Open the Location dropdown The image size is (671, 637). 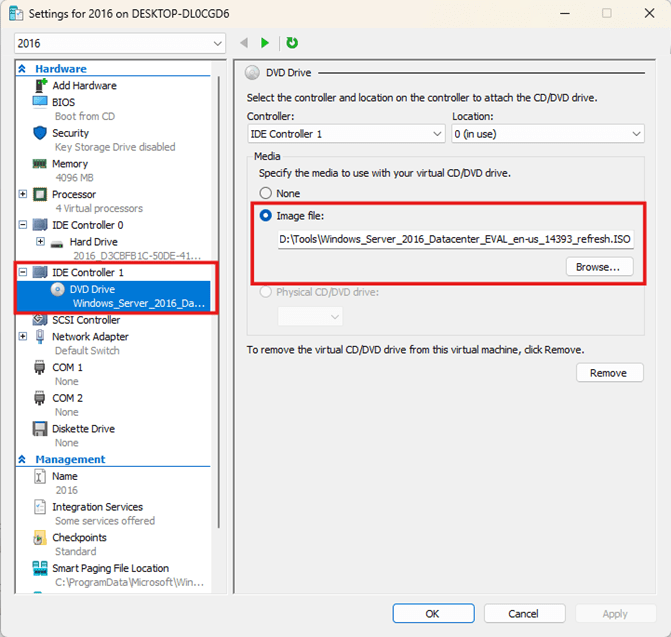point(547,134)
